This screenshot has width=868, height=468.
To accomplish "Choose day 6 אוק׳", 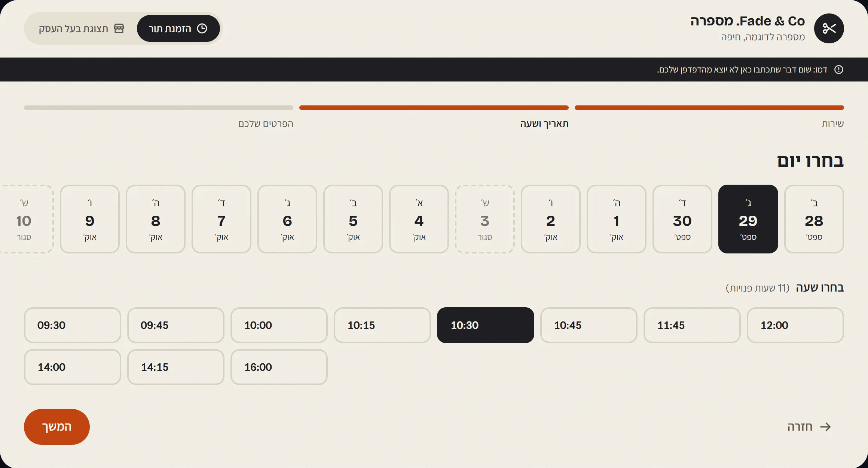I will 287,219.
